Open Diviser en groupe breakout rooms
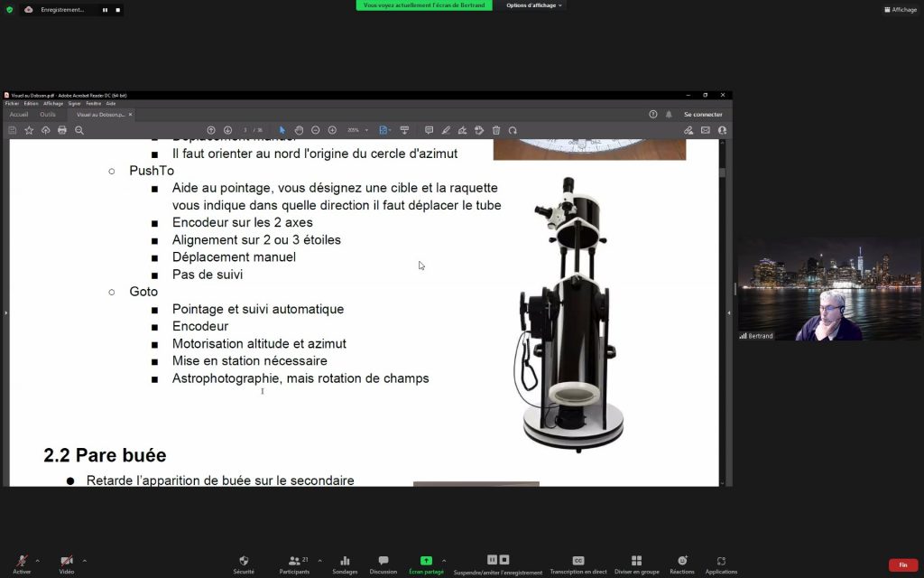924x578 pixels. click(636, 564)
